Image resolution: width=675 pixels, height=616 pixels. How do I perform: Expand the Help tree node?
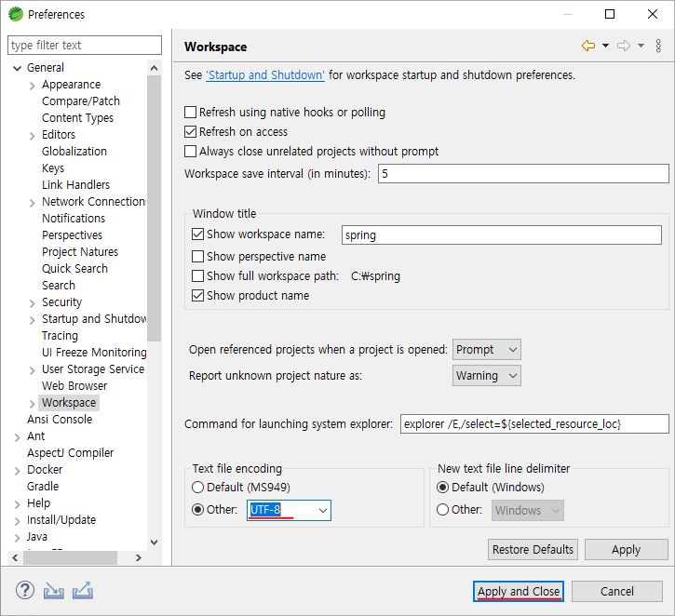(x=17, y=504)
